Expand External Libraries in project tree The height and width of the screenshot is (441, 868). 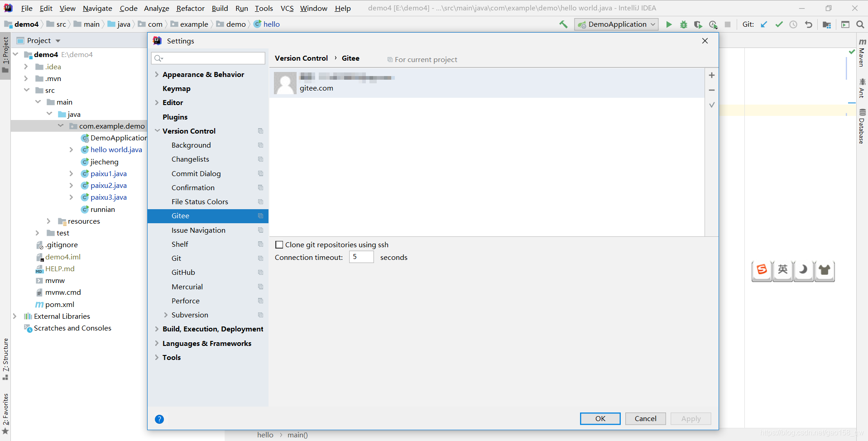14,316
